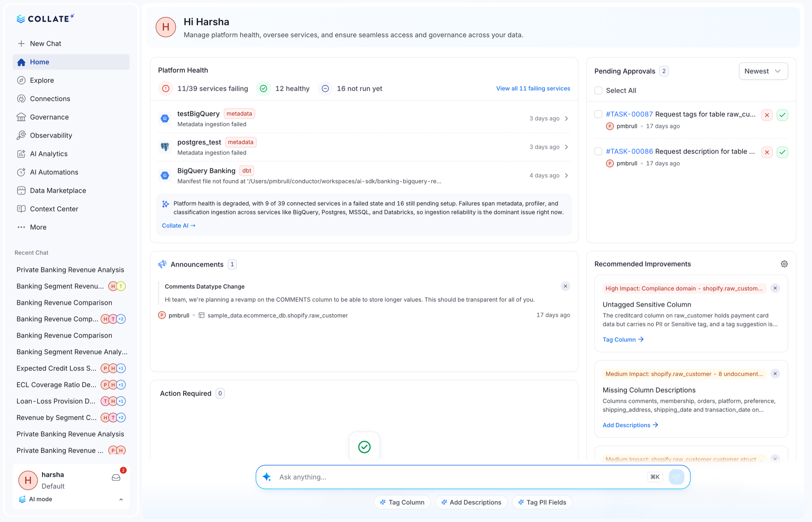Open AI Analytics

pos(71,154)
